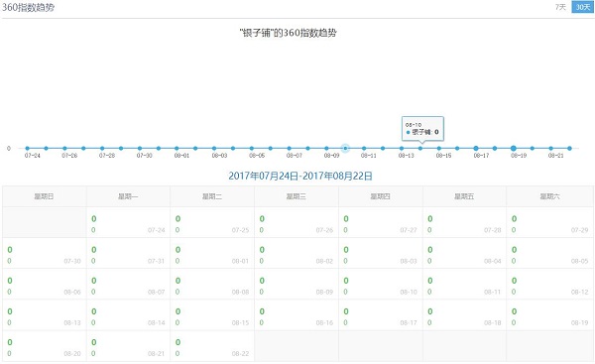
Task: Click the chart data point for 07-26
Action: pos(64,149)
